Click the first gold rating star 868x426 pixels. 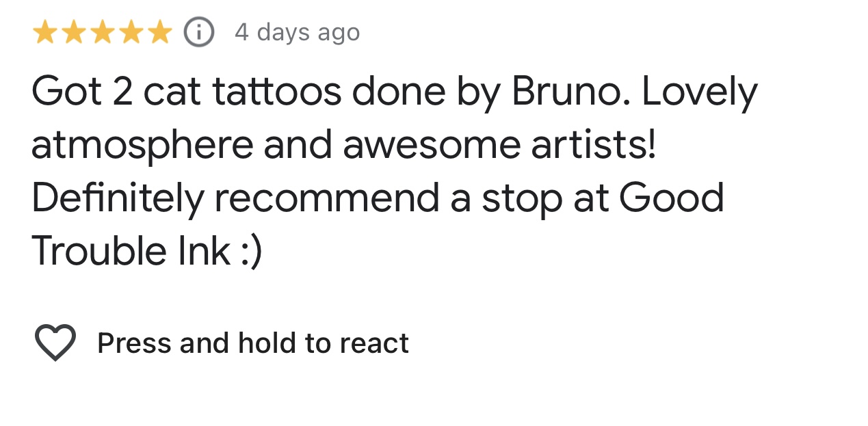click(x=44, y=32)
